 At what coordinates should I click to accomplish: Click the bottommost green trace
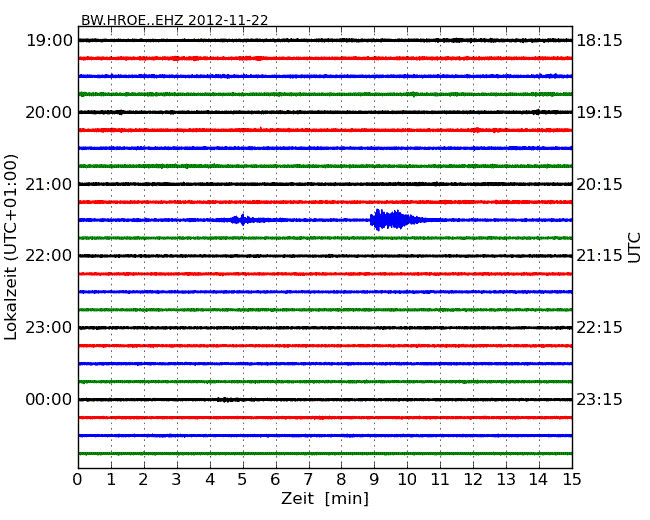325,454
